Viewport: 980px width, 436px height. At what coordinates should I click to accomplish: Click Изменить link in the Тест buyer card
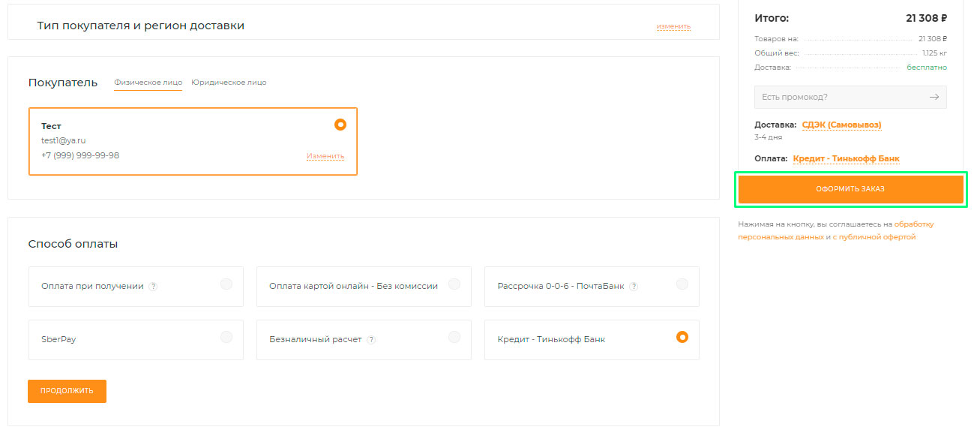(x=325, y=156)
